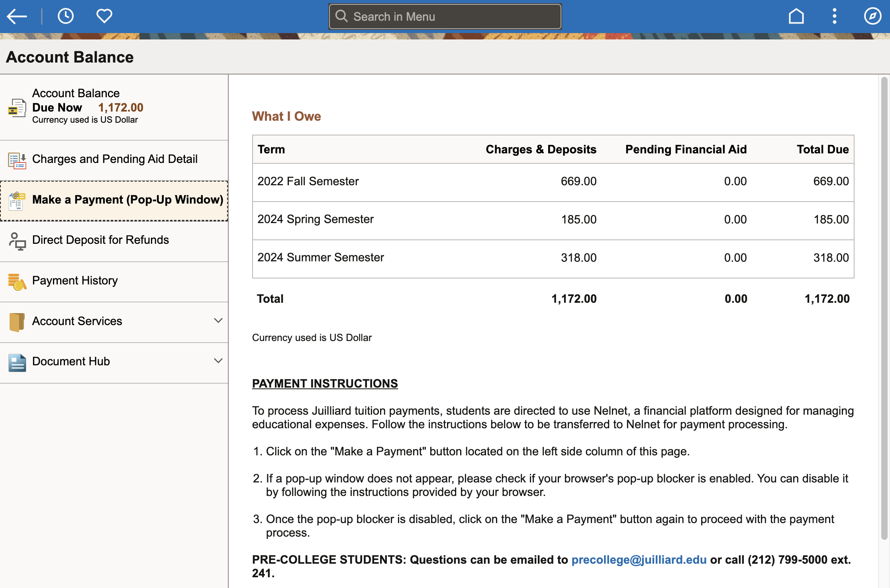890x588 pixels.
Task: Click the Due Now 1,172.00 amount
Action: pos(121,108)
